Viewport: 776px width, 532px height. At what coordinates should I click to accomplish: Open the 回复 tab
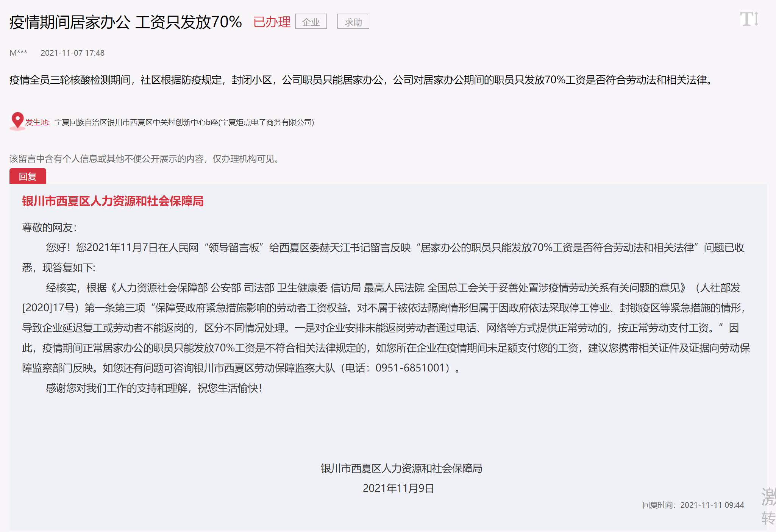[x=28, y=176]
